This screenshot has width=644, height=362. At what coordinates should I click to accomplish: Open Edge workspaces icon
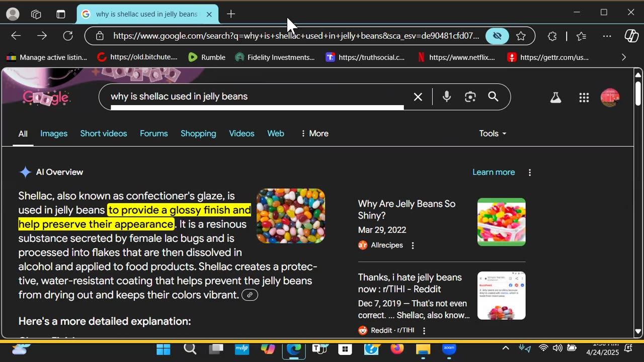36,14
